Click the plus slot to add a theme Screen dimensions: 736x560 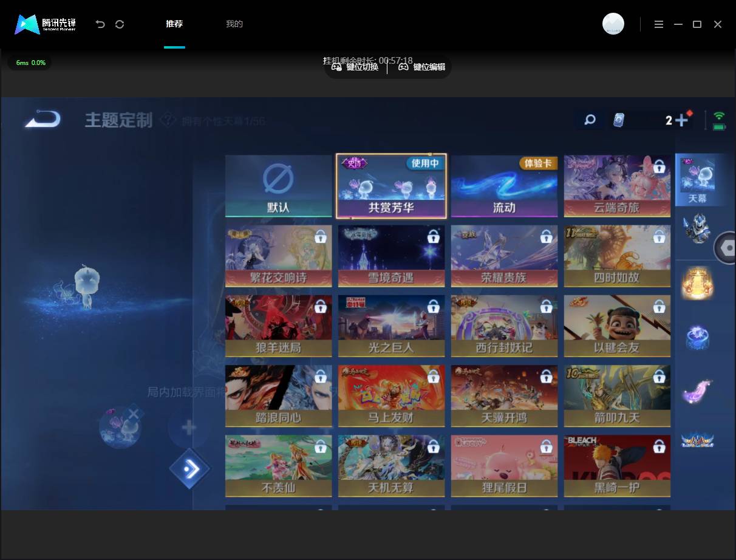189,428
